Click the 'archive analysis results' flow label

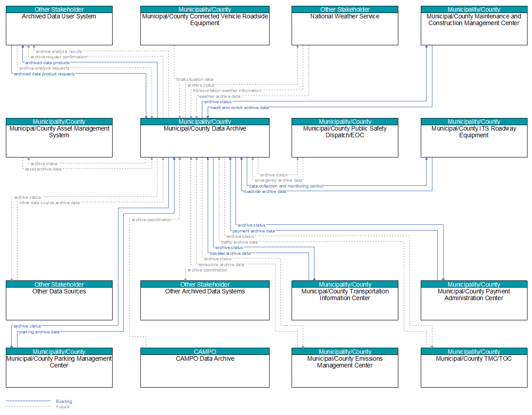pyautogui.click(x=59, y=52)
